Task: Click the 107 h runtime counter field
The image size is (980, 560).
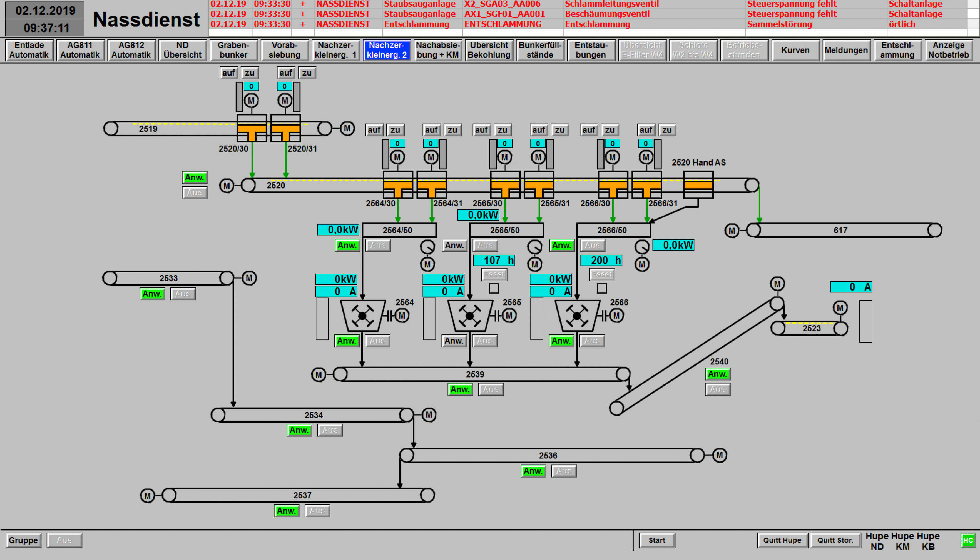Action: click(494, 260)
